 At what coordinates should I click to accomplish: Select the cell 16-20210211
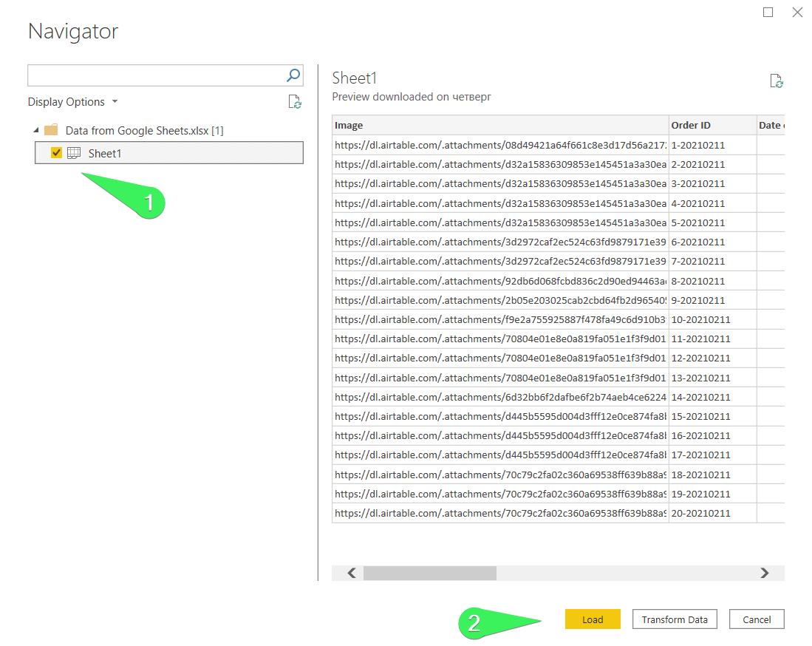pos(712,435)
